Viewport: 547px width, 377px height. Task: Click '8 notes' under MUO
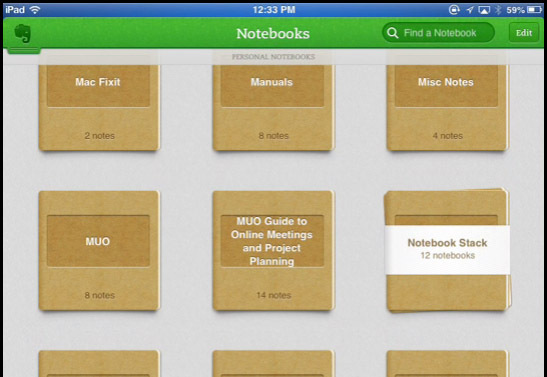99,295
